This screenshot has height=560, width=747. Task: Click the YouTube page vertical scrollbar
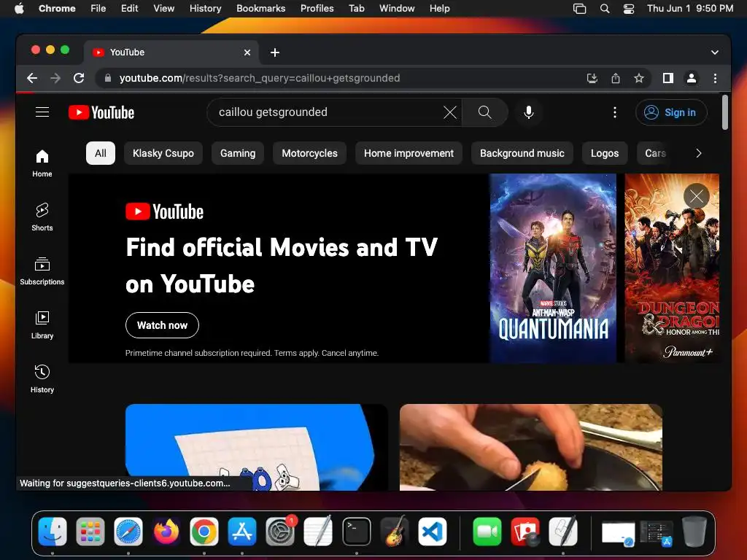[x=724, y=112]
